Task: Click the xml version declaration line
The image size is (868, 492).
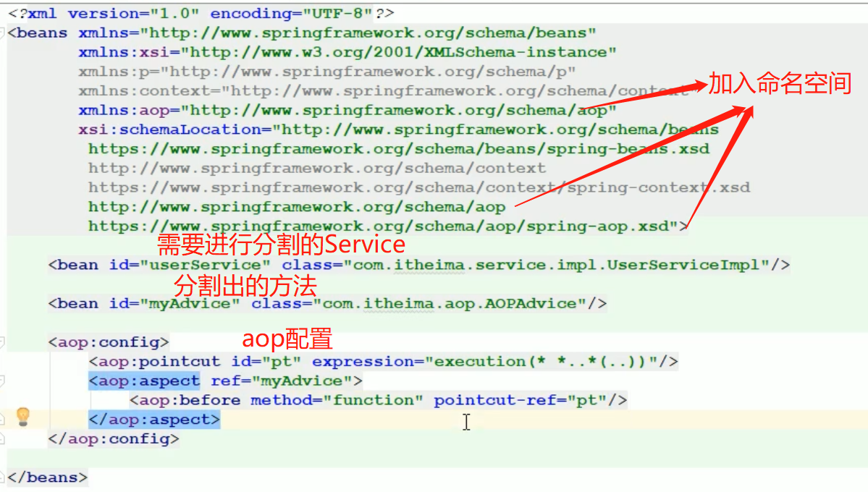Action: (x=201, y=13)
